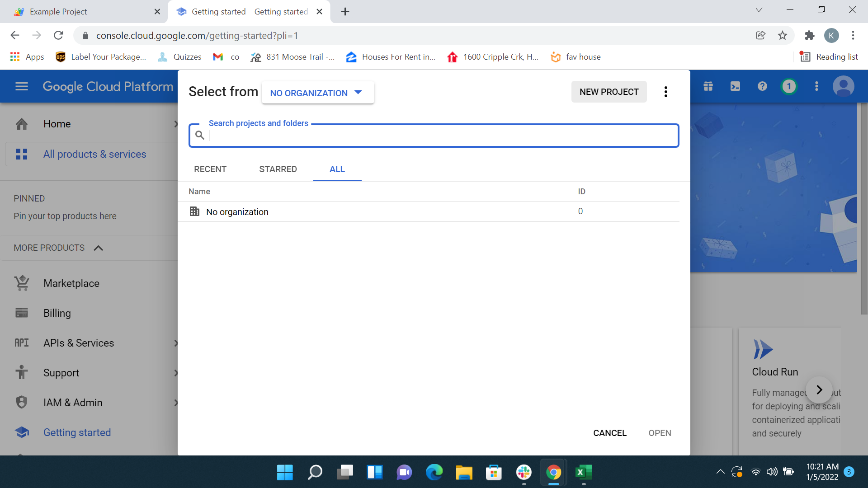Bookmark this page with star icon
This screenshot has height=488, width=868.
click(x=783, y=35)
